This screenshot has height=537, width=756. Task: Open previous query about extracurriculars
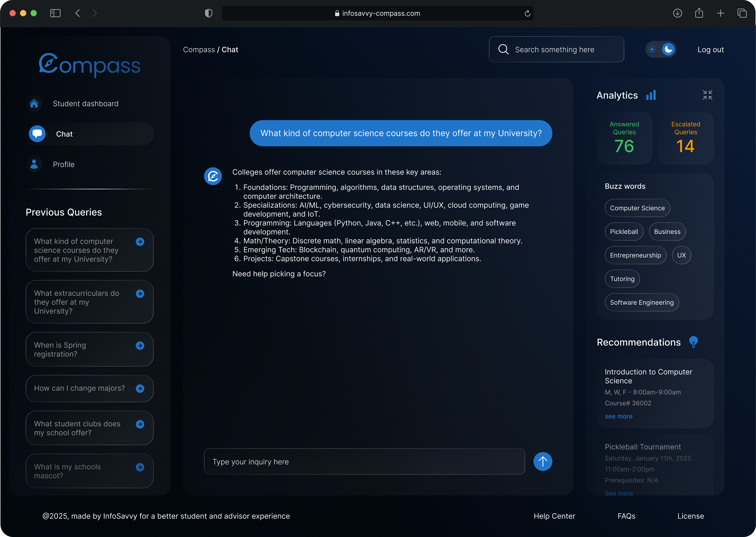[90, 302]
